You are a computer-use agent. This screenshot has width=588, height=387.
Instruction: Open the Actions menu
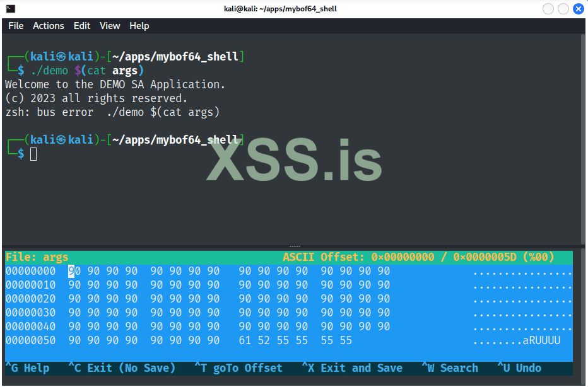[x=48, y=26]
